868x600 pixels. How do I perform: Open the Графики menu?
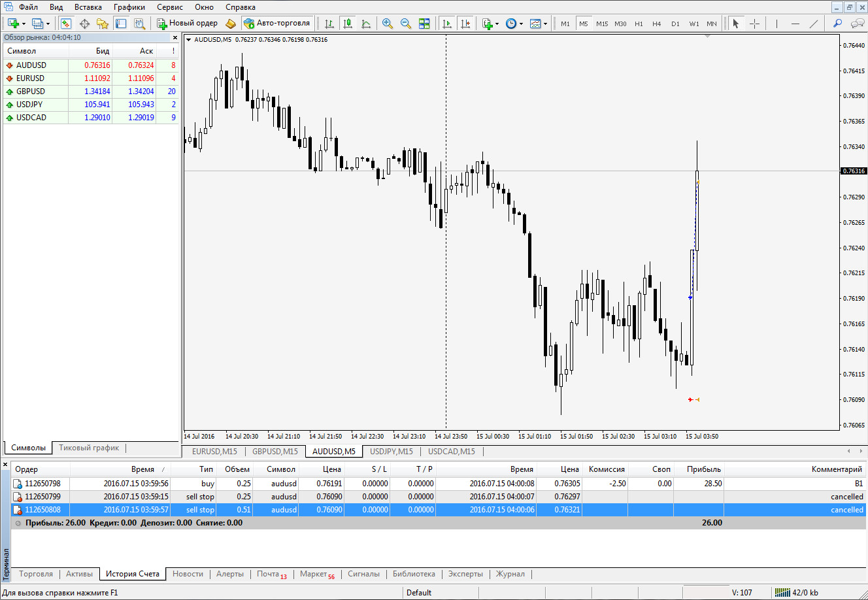coord(129,7)
